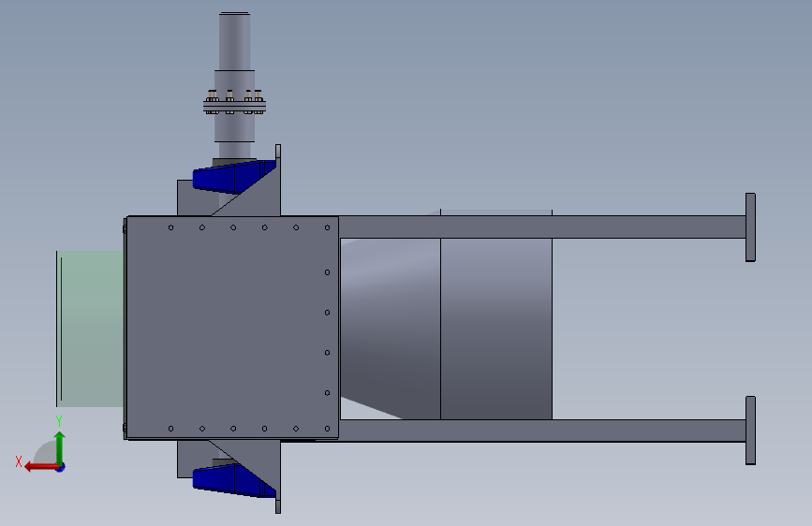The width and height of the screenshot is (812, 526).
Task: Click the "X" axis label
Action: click(19, 461)
